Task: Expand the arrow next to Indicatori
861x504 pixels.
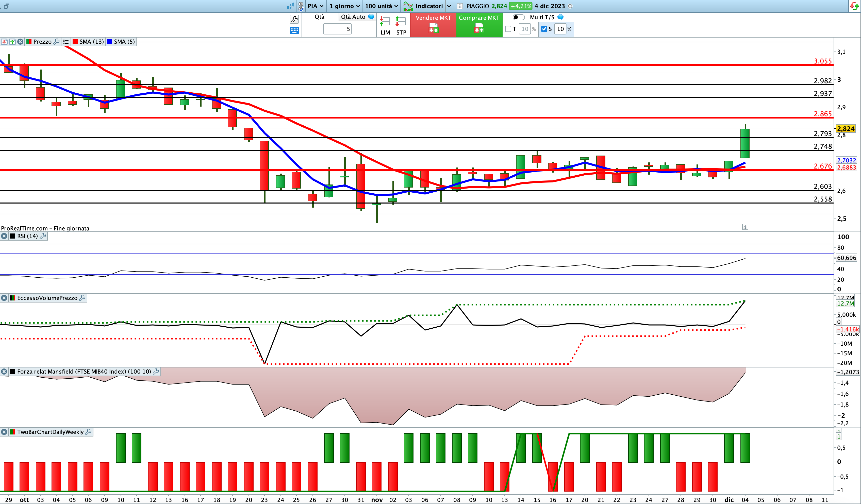Action: (x=449, y=6)
